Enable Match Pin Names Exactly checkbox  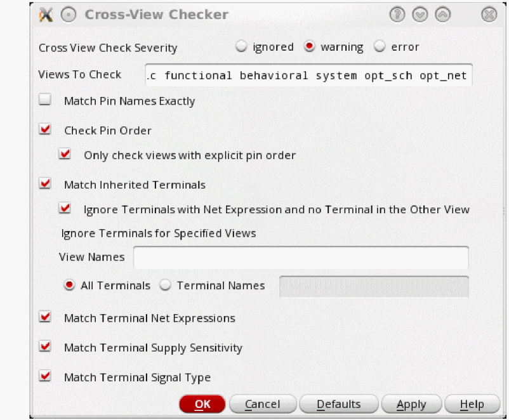pos(45,100)
